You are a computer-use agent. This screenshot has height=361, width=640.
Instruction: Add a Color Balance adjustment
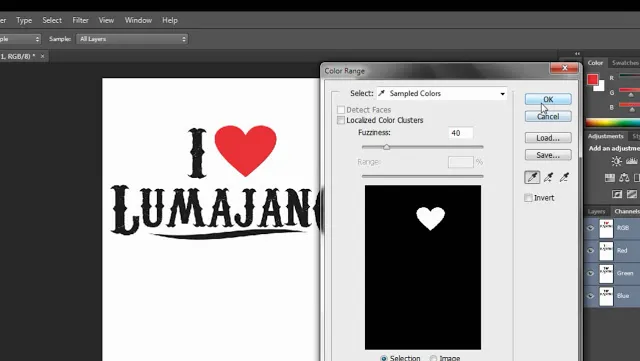click(624, 178)
